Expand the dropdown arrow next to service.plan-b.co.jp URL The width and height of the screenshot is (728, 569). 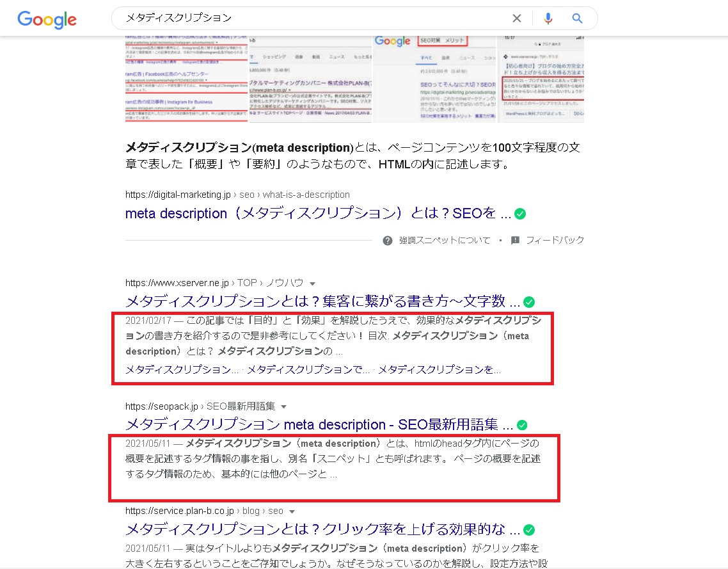click(x=292, y=511)
